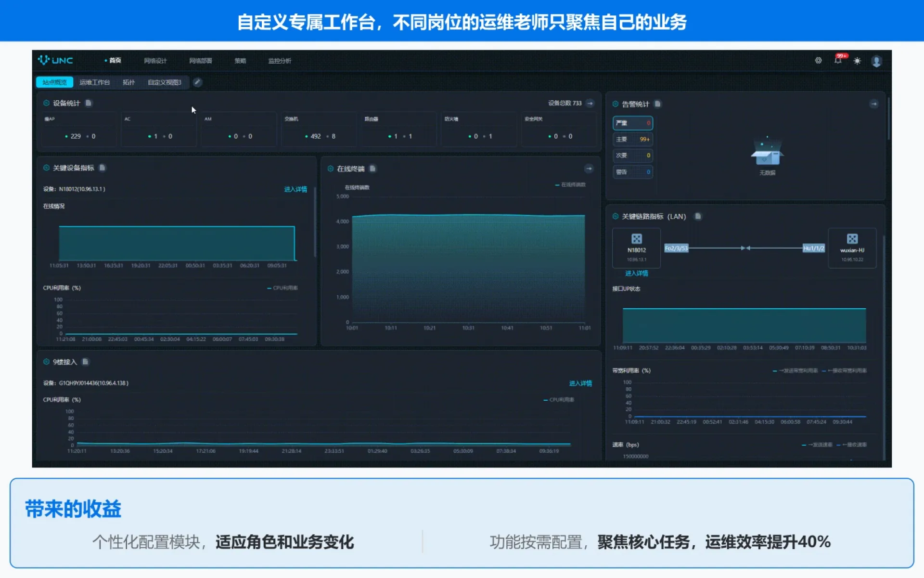Click scrollbar of 关键设备指标 panel

tap(315, 222)
